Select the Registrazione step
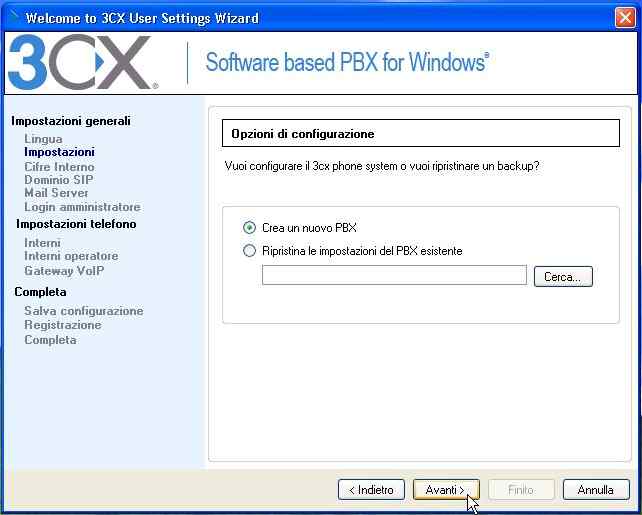The image size is (642, 515). click(63, 325)
